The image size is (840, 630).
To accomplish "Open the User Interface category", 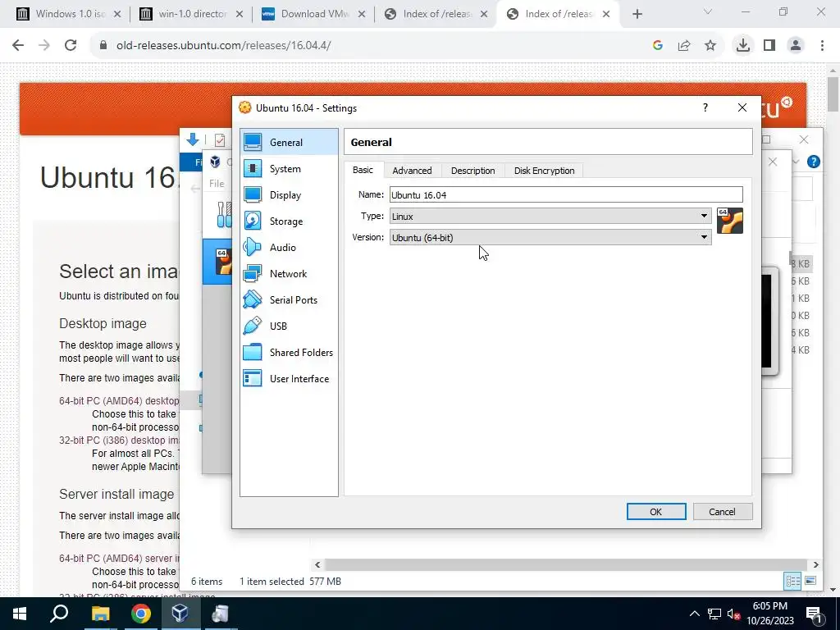I will [x=290, y=379].
